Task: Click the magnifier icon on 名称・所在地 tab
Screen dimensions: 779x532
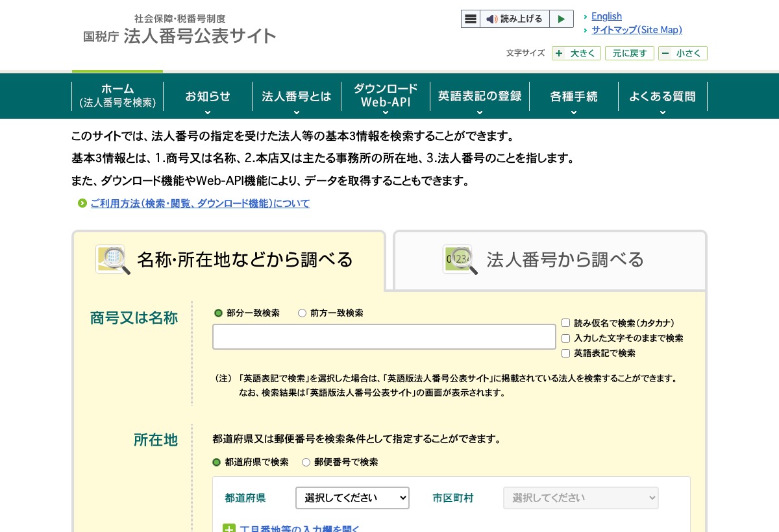Action: pyautogui.click(x=112, y=260)
